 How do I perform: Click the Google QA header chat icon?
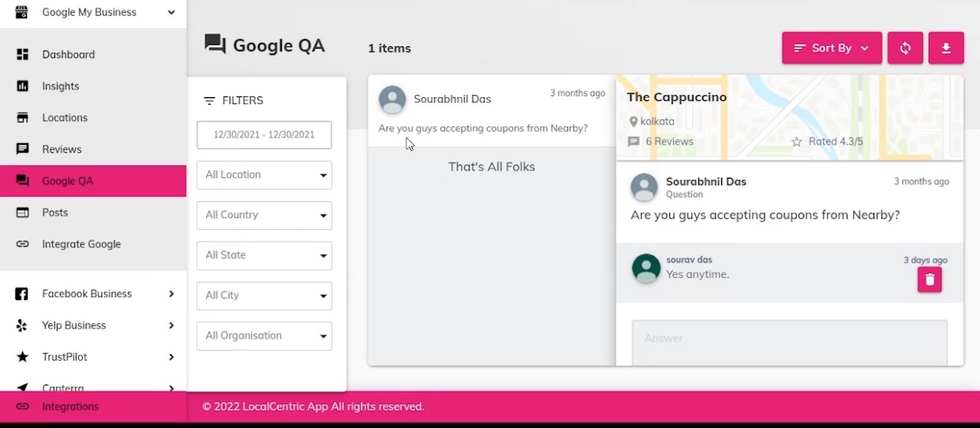[x=215, y=44]
